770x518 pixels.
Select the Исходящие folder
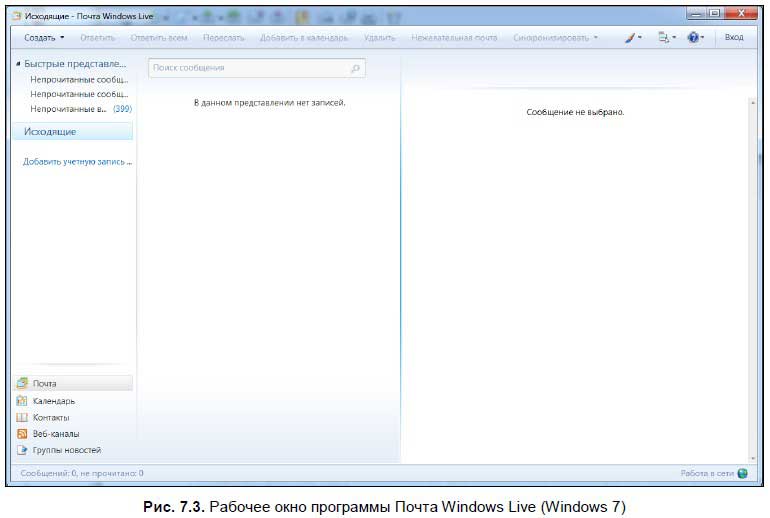73,132
